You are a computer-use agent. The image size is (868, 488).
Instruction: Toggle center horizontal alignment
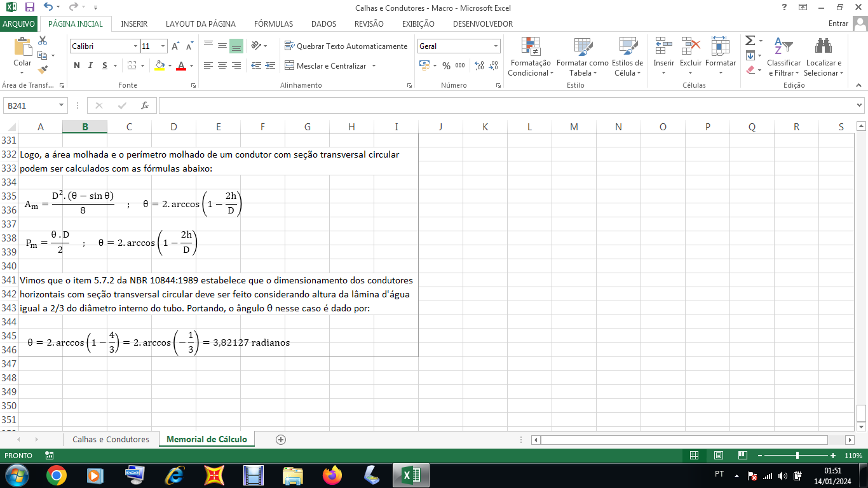(x=222, y=65)
